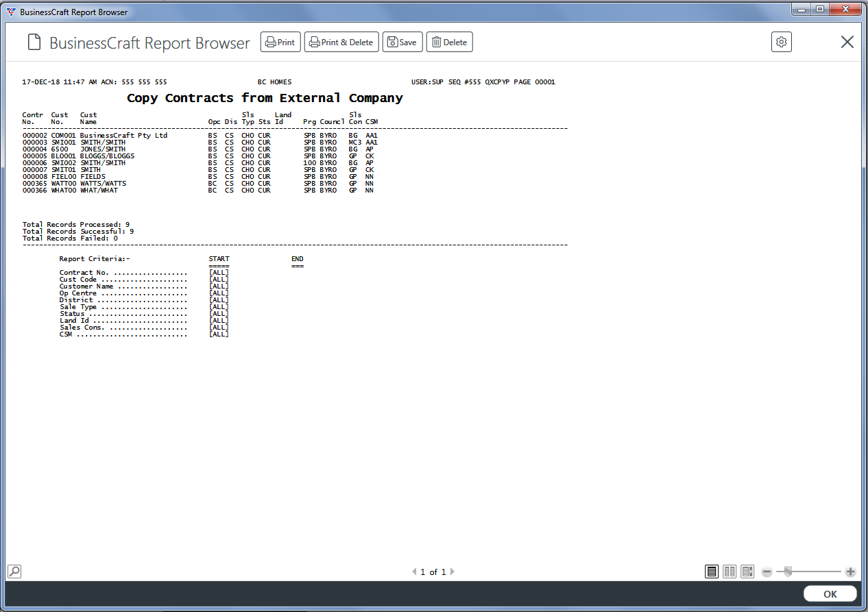Save the report
The image size is (868, 612).
402,42
